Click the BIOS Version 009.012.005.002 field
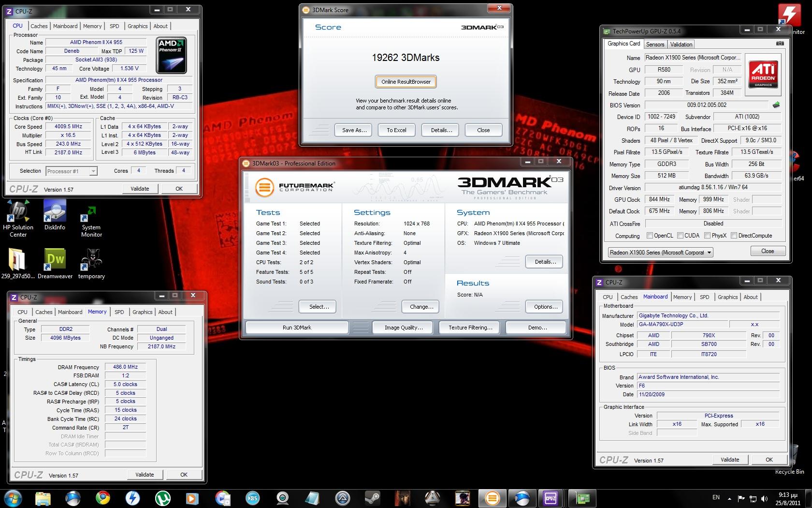Screen dimensions: 812x508 [707, 105]
